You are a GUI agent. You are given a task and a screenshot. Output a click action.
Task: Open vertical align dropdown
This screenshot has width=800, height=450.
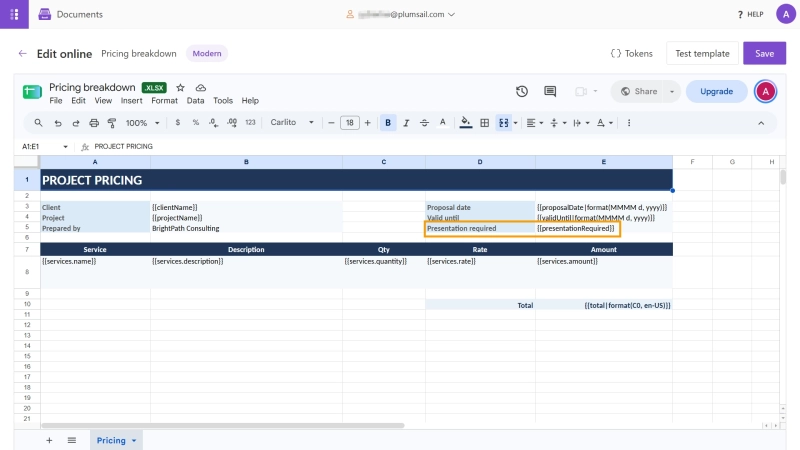pyautogui.click(x=558, y=123)
